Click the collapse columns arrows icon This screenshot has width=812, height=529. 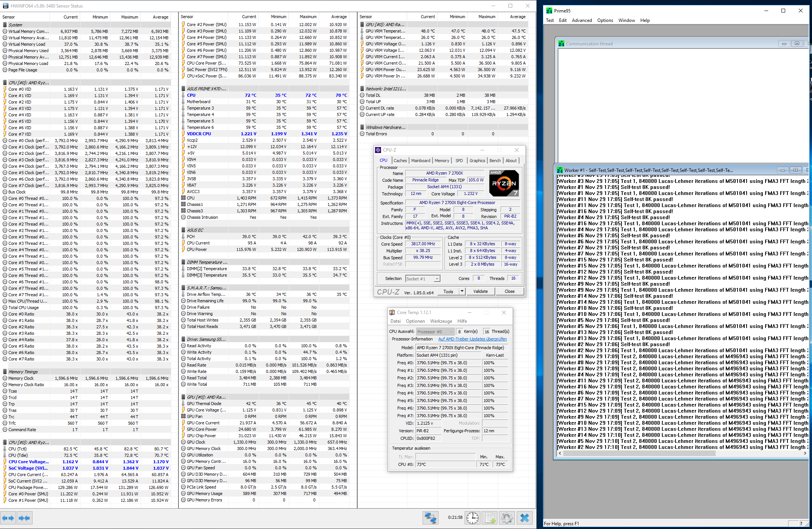[24, 518]
